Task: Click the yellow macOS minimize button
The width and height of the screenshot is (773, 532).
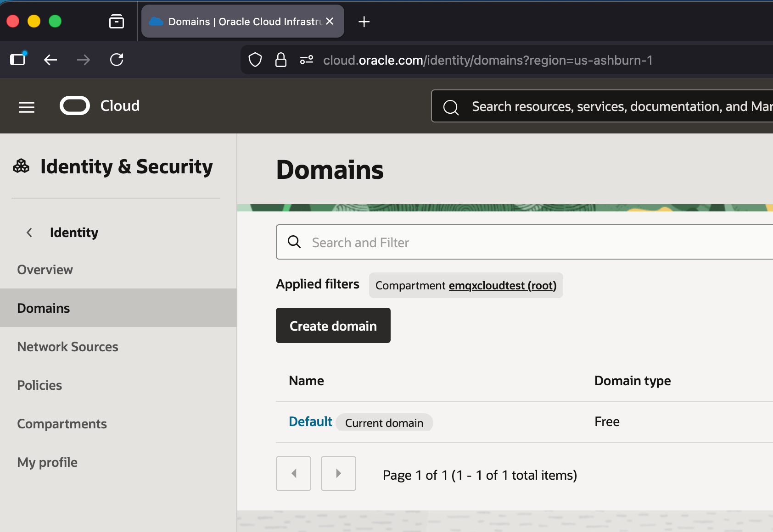Action: (x=34, y=21)
